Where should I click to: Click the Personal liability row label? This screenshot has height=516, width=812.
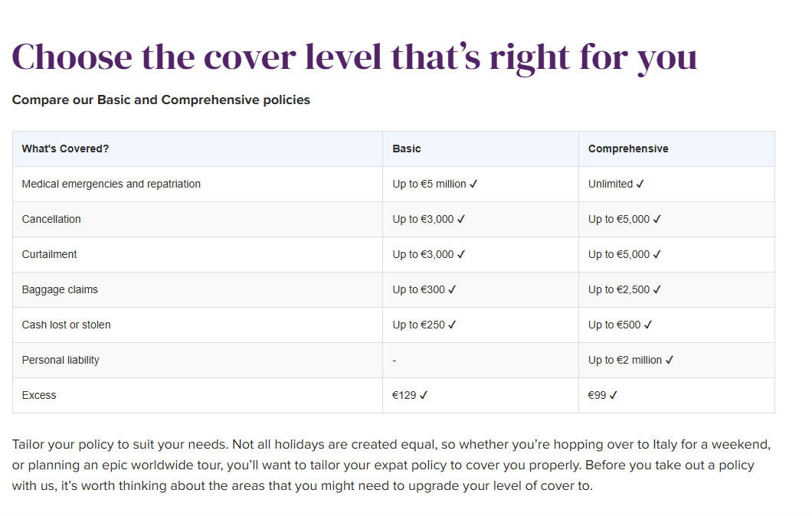tap(61, 360)
